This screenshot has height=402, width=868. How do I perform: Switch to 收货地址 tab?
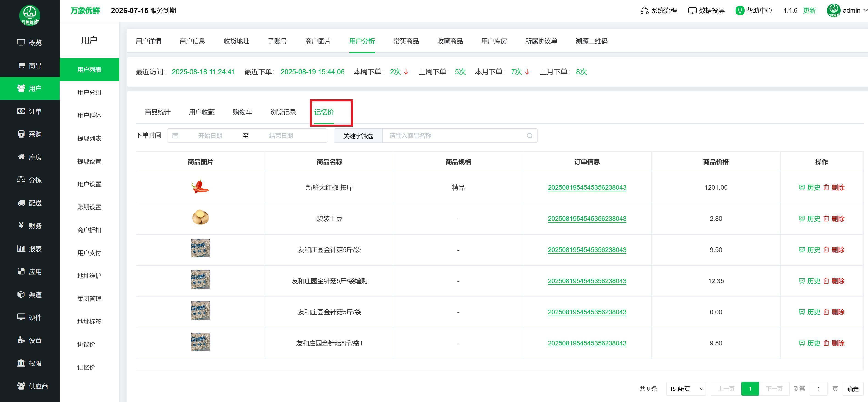click(236, 41)
